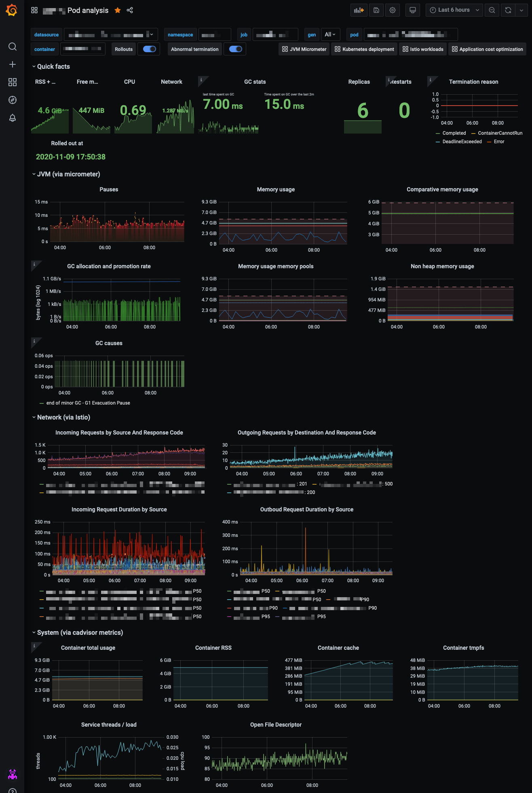This screenshot has width=532, height=793.
Task: Click the cycle view mode monitor icon
Action: (413, 10)
